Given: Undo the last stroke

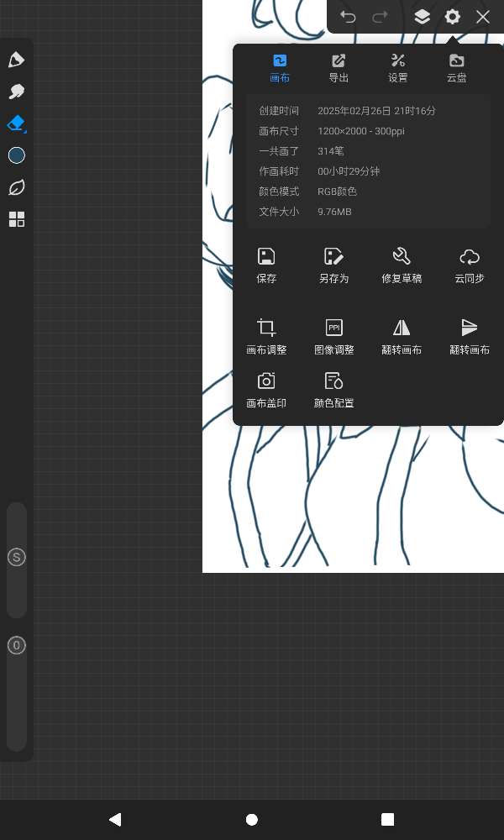Looking at the screenshot, I should tap(348, 17).
